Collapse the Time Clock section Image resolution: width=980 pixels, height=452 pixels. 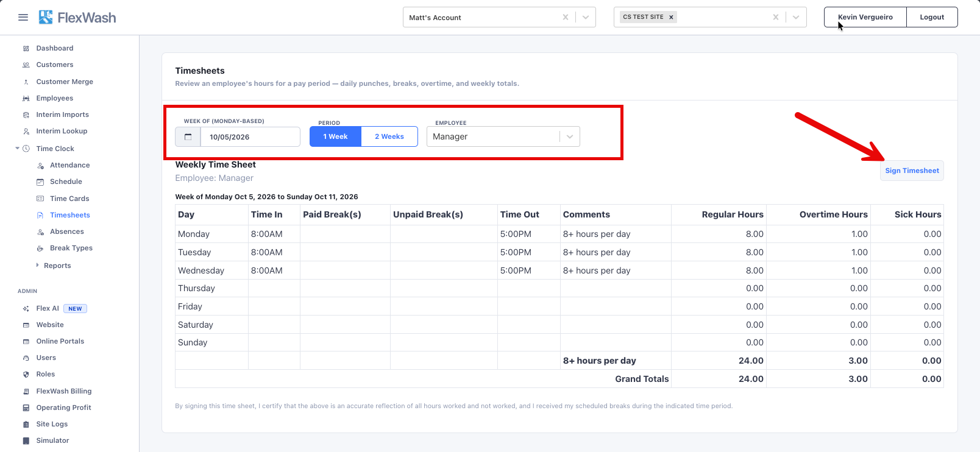(18, 148)
